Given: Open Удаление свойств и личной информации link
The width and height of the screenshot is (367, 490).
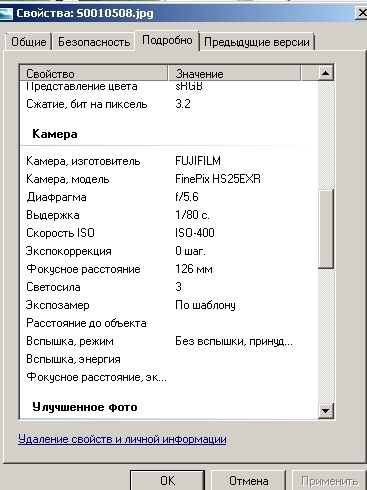Looking at the screenshot, I should [122, 439].
